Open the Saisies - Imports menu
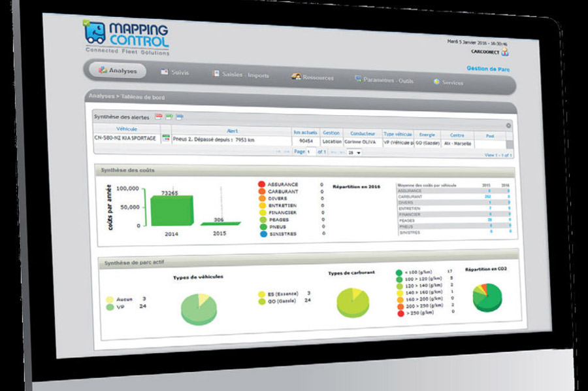This screenshot has width=588, height=391. click(x=240, y=75)
